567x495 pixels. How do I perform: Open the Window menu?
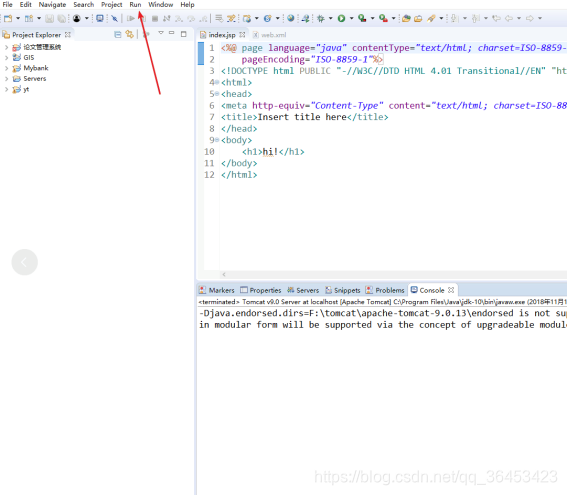[x=161, y=5]
